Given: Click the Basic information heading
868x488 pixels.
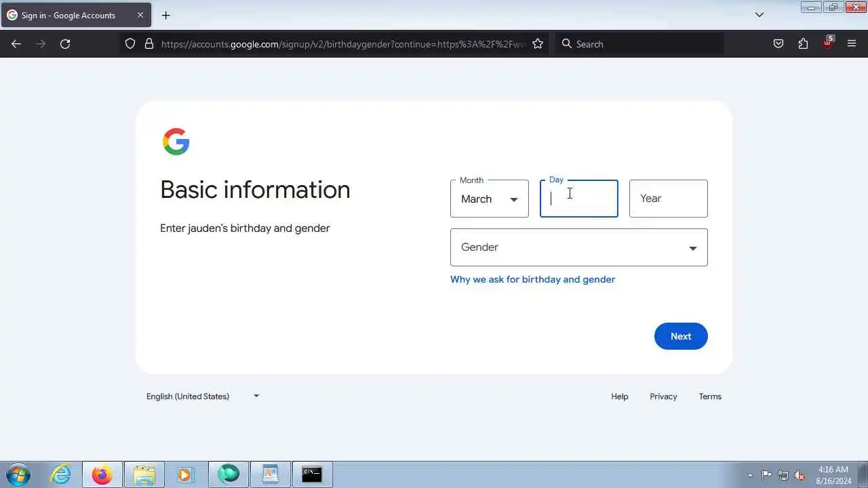Looking at the screenshot, I should (x=255, y=190).
